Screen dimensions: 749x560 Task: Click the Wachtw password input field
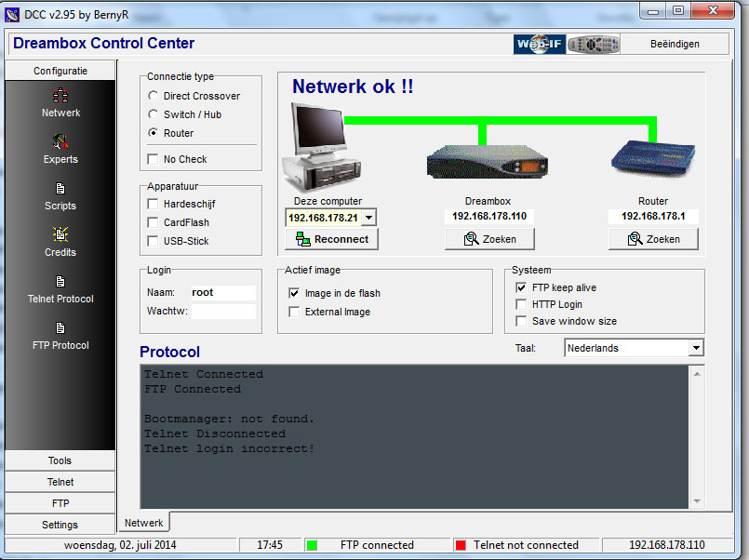coord(223,312)
